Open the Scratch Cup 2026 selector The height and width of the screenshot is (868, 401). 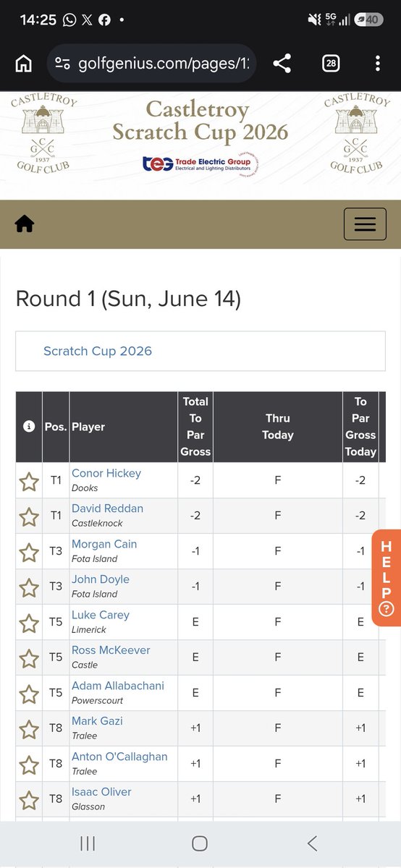[x=200, y=352]
